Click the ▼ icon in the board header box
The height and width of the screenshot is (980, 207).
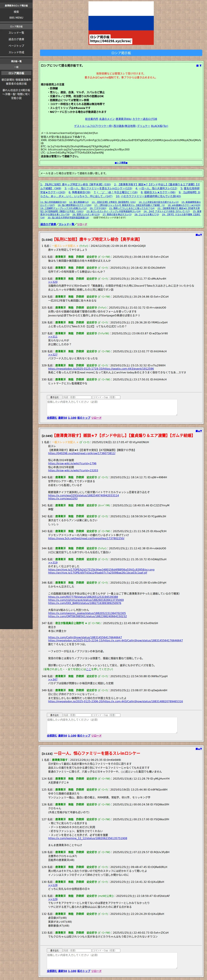coord(200,65)
